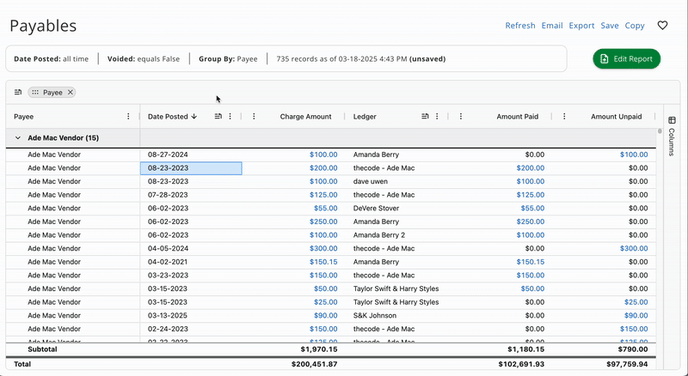Click the Refresh link
The image size is (688, 376).
[520, 25]
